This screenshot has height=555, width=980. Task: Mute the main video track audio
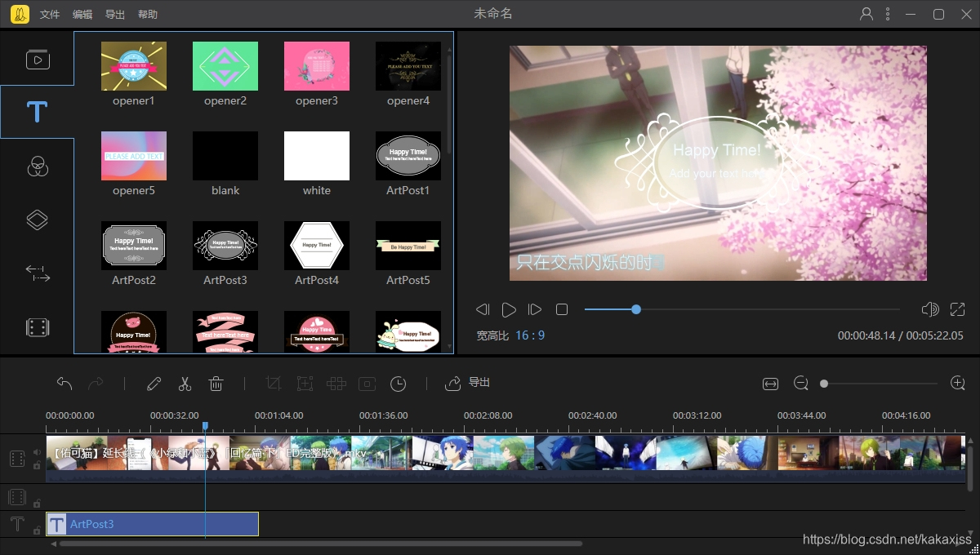(x=37, y=452)
